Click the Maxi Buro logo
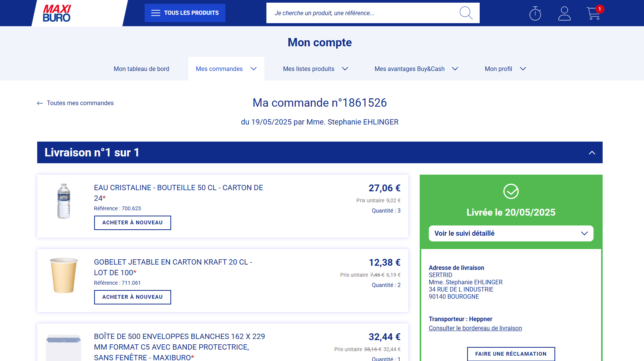This screenshot has width=644, height=361. pos(57,13)
